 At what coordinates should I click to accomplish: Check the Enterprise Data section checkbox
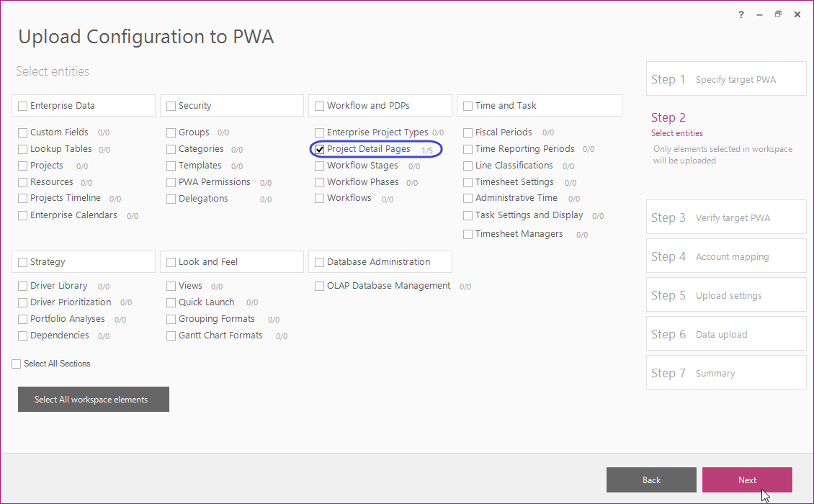click(23, 106)
